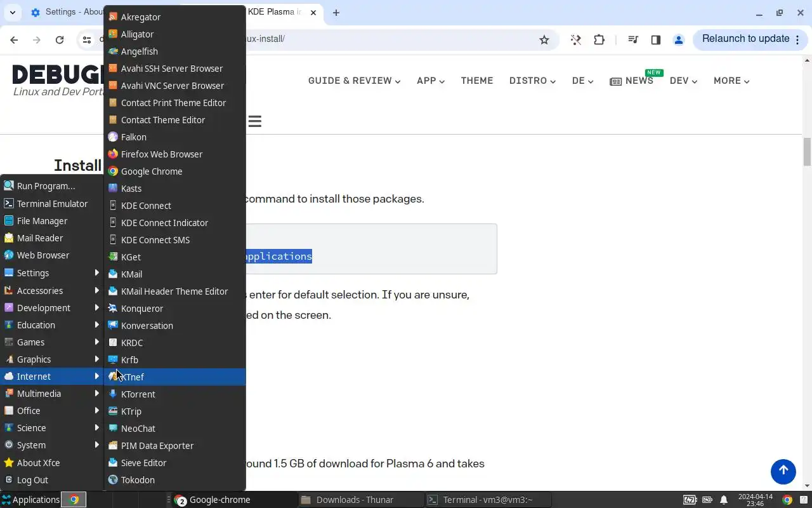Switch to Terminal - vm3@vm3 in the taskbar
Screen dimensions: 812x508
pos(487,500)
